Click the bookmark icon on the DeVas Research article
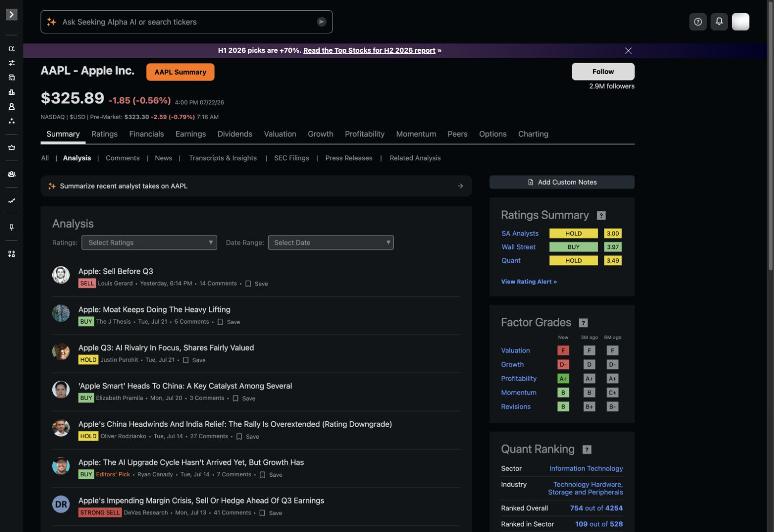 262,513
